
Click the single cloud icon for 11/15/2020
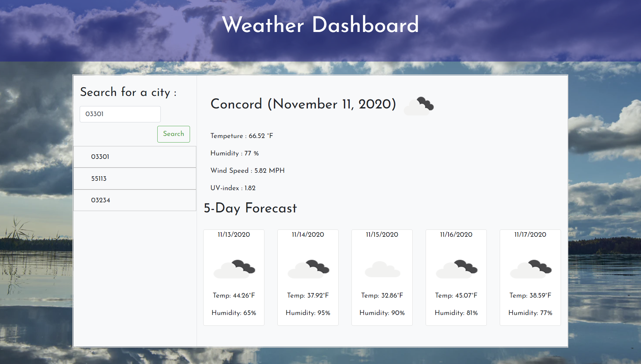pyautogui.click(x=382, y=269)
